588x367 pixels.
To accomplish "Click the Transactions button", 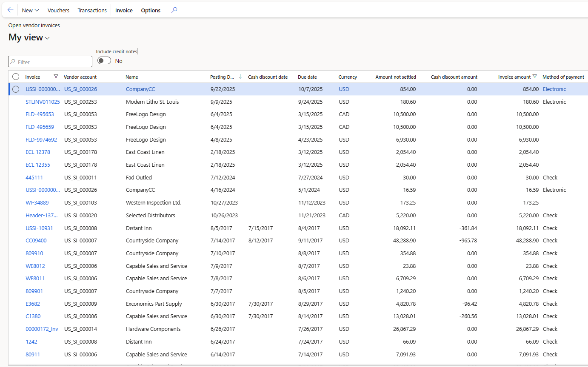I will coord(92,10).
